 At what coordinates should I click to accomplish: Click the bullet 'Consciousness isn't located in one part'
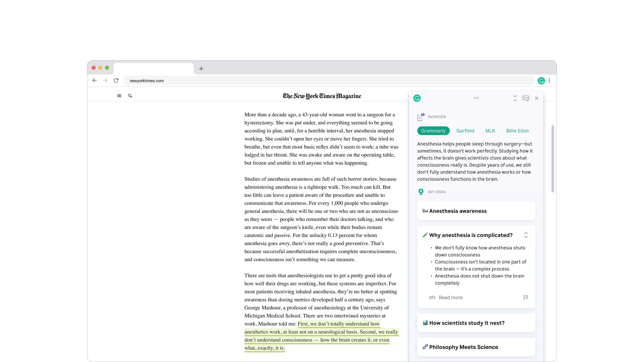click(x=480, y=265)
